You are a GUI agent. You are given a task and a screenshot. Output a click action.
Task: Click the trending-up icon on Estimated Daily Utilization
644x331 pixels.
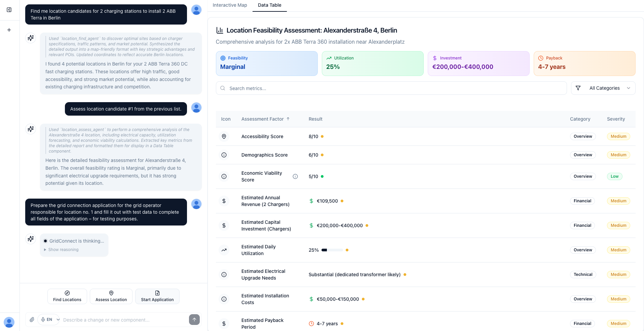224,250
